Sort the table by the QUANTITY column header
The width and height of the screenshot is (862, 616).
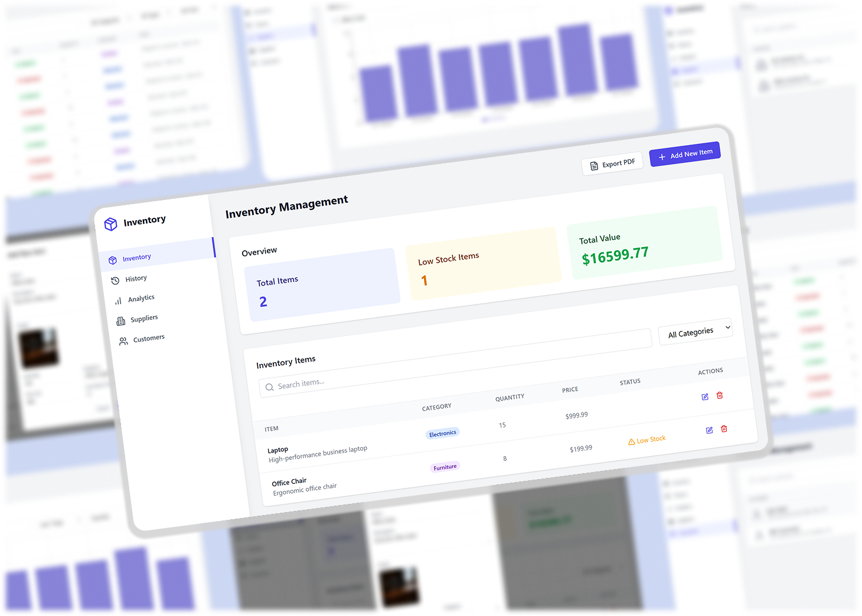pos(509,397)
